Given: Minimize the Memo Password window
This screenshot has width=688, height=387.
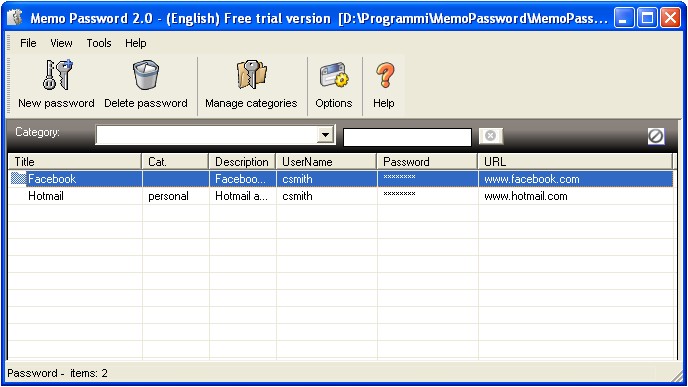Looking at the screenshot, I should 624,18.
